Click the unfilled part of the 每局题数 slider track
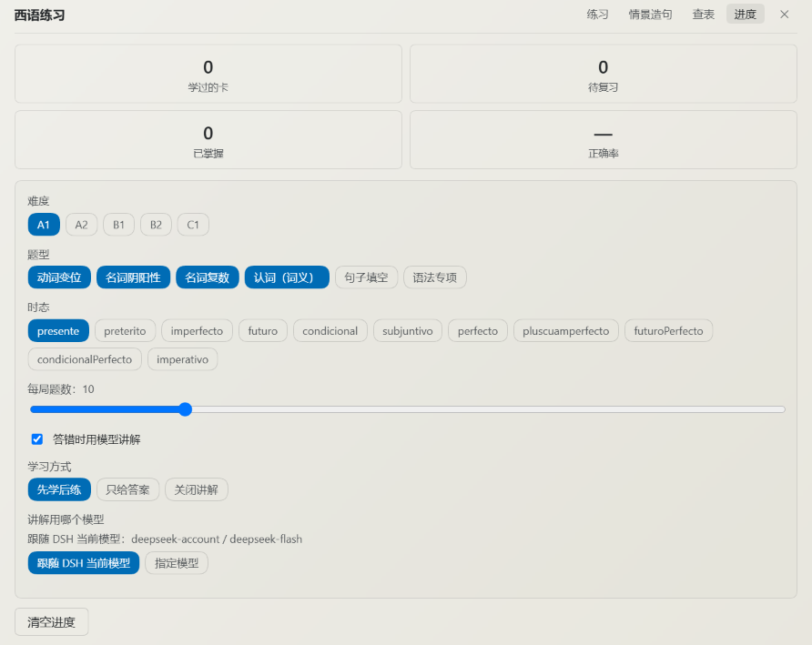 [488, 409]
